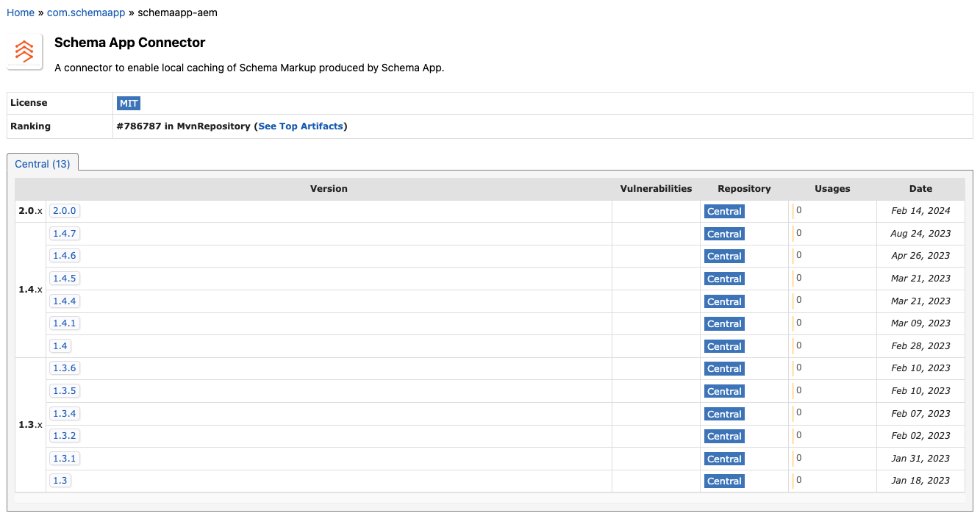Click the Feb 28, 2023 date cell
980x516 pixels.
(x=920, y=346)
